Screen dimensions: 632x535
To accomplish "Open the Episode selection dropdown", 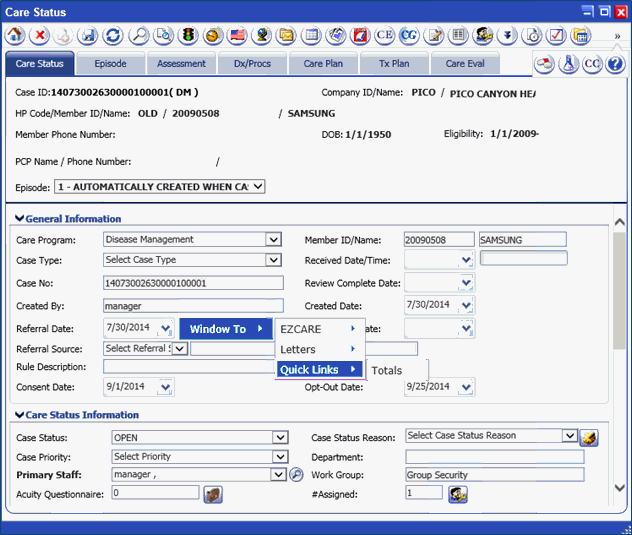I will (258, 187).
